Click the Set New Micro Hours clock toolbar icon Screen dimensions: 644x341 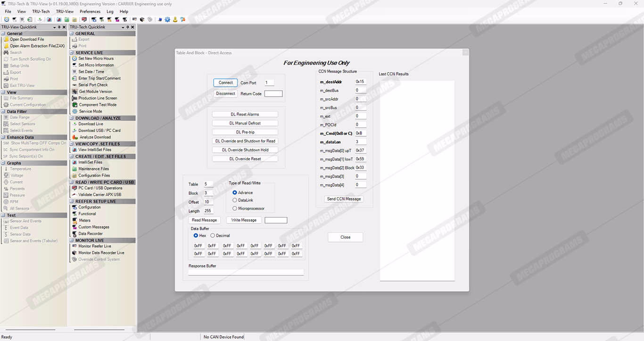tap(7, 20)
